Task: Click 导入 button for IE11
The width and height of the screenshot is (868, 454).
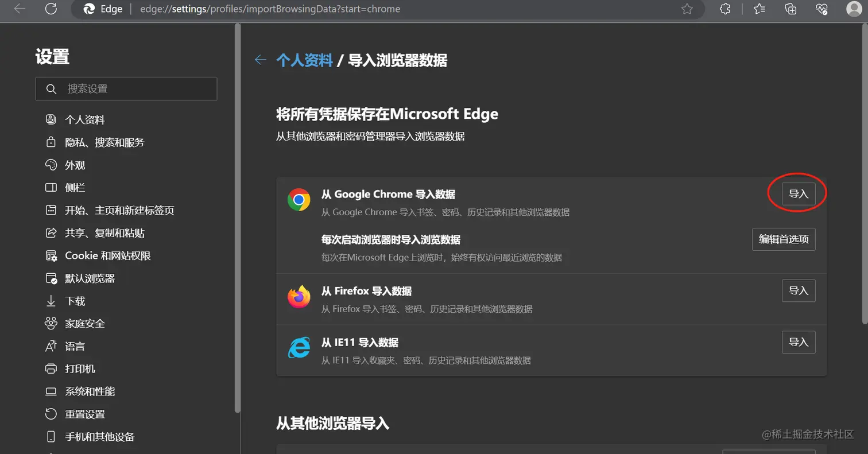Action: (x=799, y=342)
